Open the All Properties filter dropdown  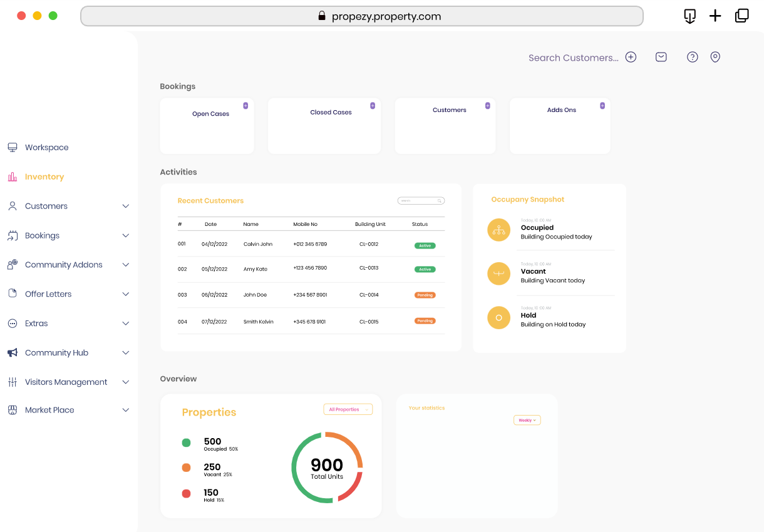click(348, 408)
